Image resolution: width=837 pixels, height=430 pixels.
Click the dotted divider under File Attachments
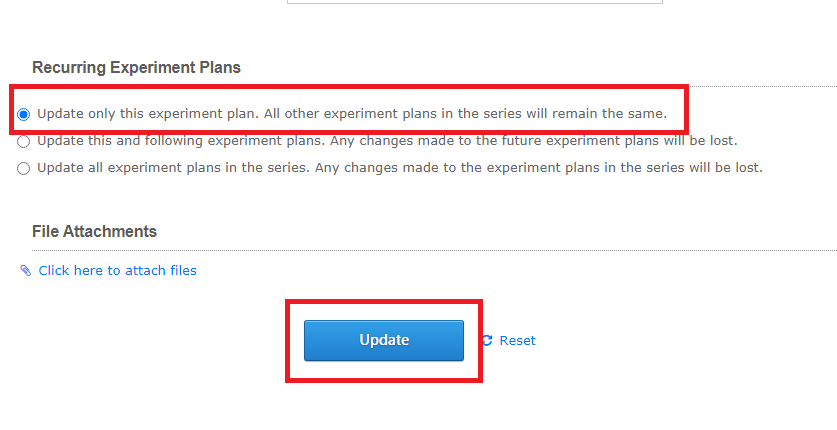(x=434, y=250)
